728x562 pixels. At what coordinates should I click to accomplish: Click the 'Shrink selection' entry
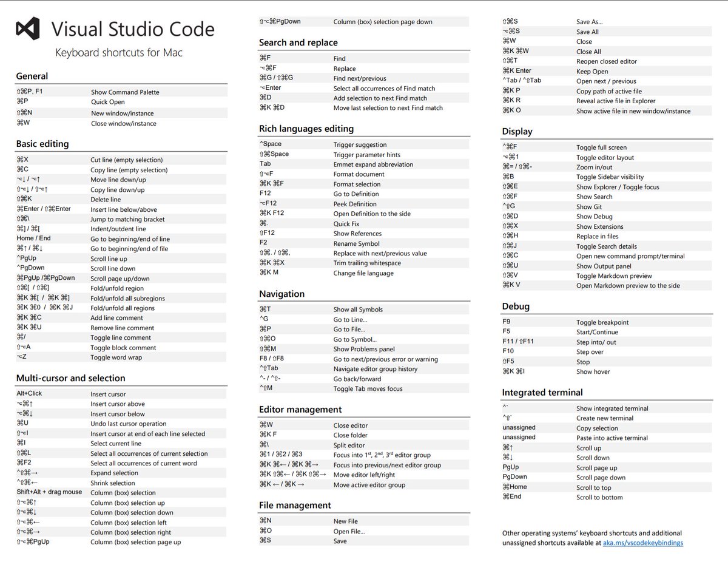113,483
